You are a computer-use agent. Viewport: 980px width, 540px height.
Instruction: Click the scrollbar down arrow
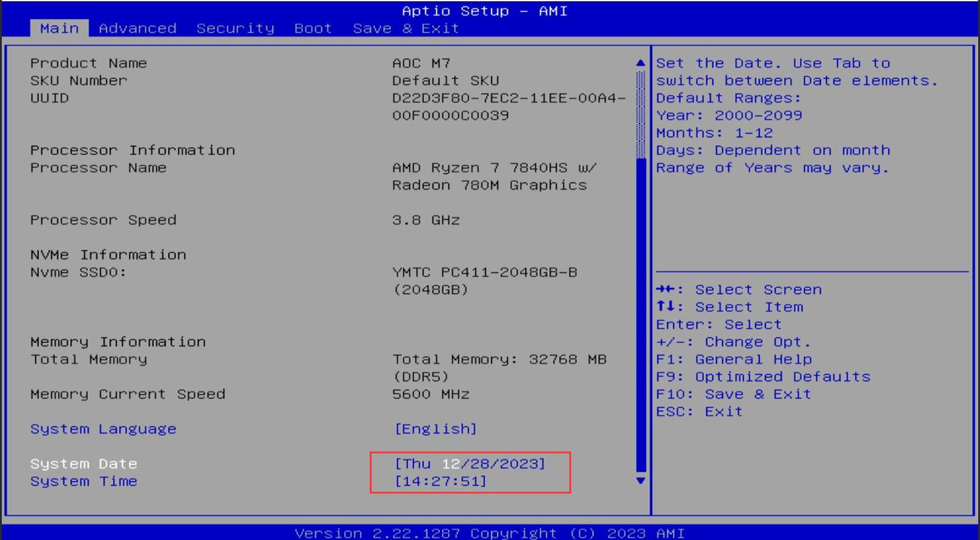coord(641,481)
